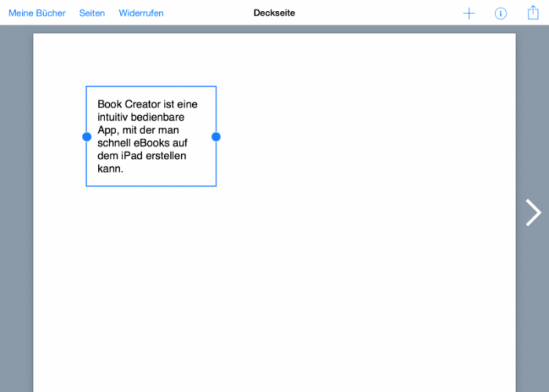Go to next page with right arrow
The width and height of the screenshot is (549, 392).
(x=533, y=212)
